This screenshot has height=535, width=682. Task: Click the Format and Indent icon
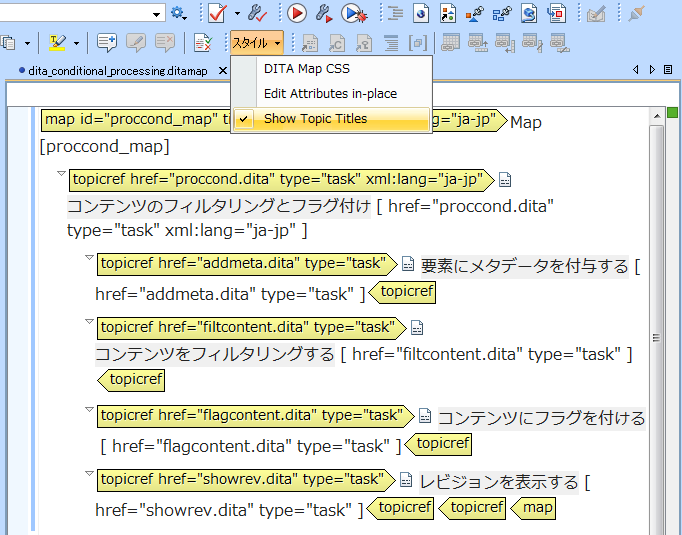click(x=395, y=13)
